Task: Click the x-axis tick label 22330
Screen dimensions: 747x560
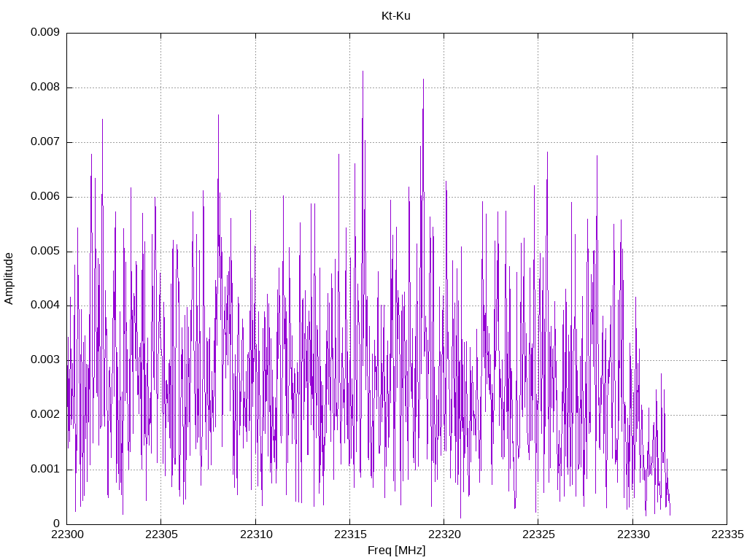Action: click(632, 534)
